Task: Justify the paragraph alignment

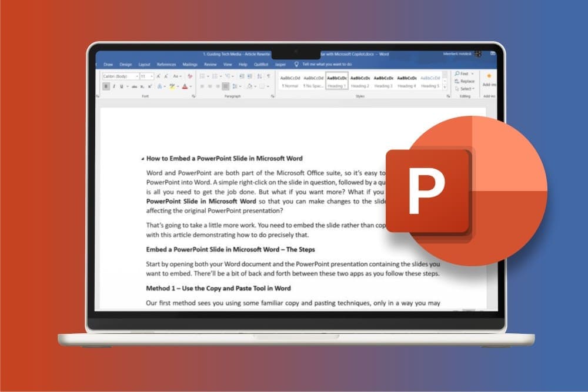Action: pos(226,86)
